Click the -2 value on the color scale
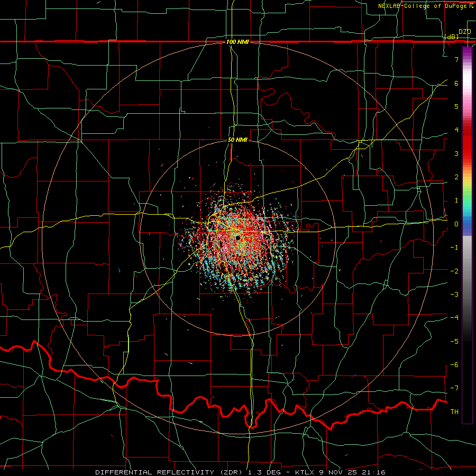The width and height of the screenshot is (476, 476). [x=454, y=271]
